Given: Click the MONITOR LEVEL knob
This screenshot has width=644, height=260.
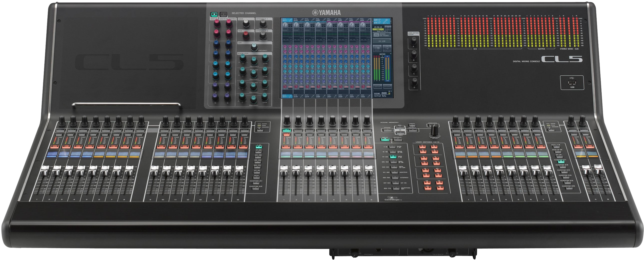Looking at the screenshot, I should tap(435, 130).
